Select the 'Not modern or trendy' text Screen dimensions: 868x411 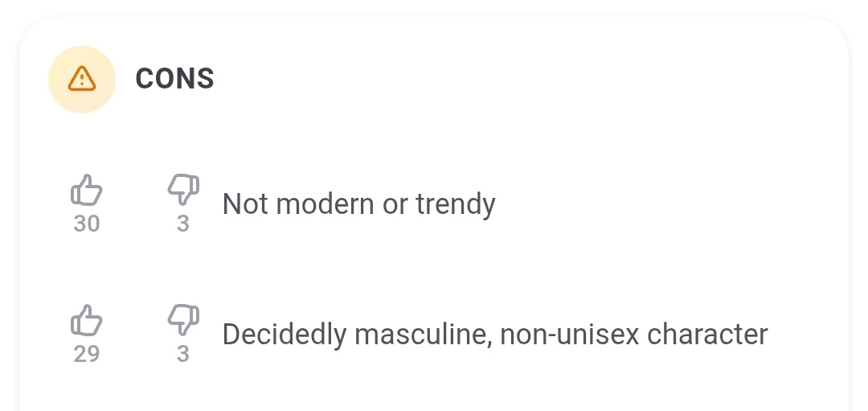tap(358, 204)
